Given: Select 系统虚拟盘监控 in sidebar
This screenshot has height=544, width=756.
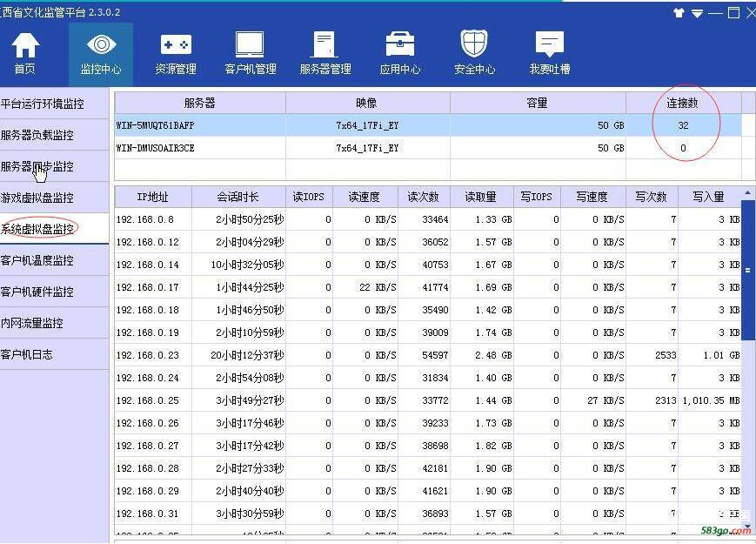Looking at the screenshot, I should [54, 229].
